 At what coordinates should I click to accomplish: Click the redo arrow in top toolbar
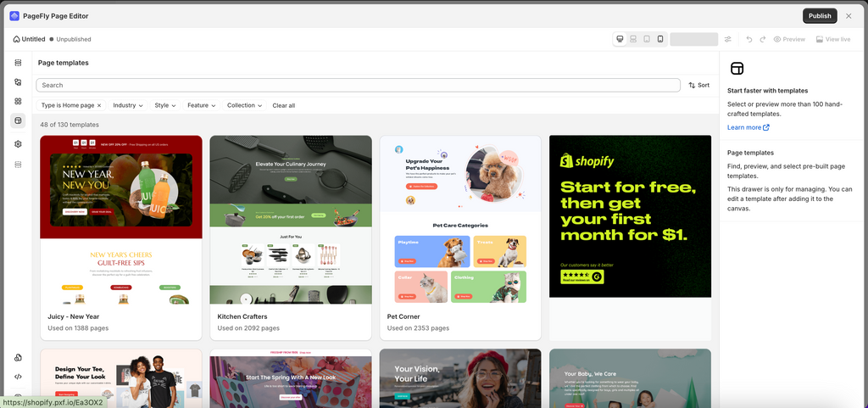(x=762, y=39)
